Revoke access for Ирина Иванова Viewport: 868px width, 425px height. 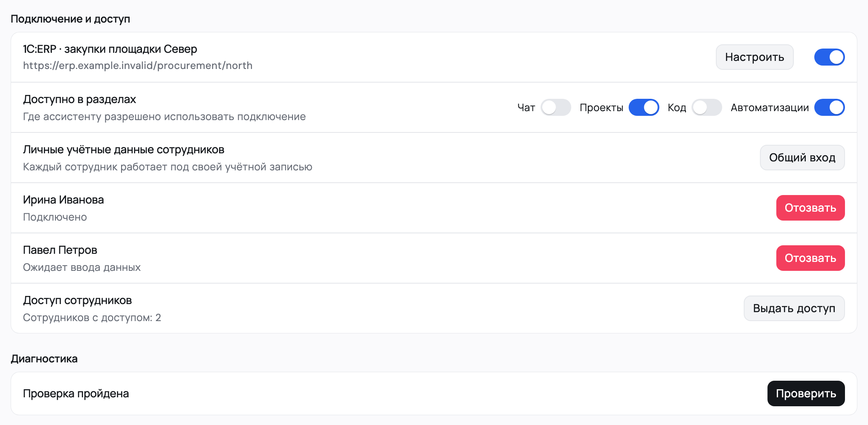click(x=810, y=208)
